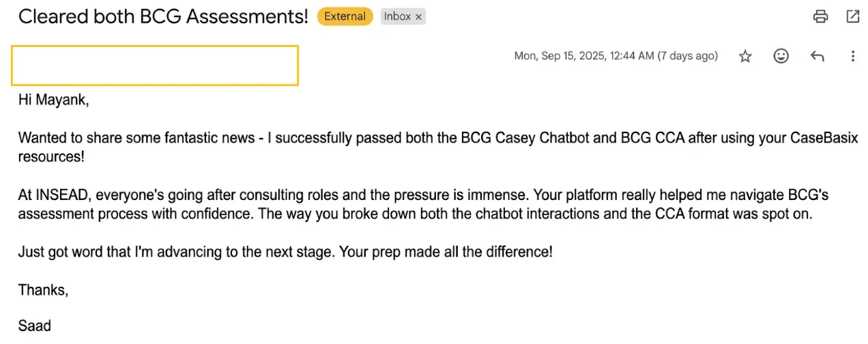868x344 pixels.
Task: Print this email with the printer icon
Action: click(x=820, y=17)
